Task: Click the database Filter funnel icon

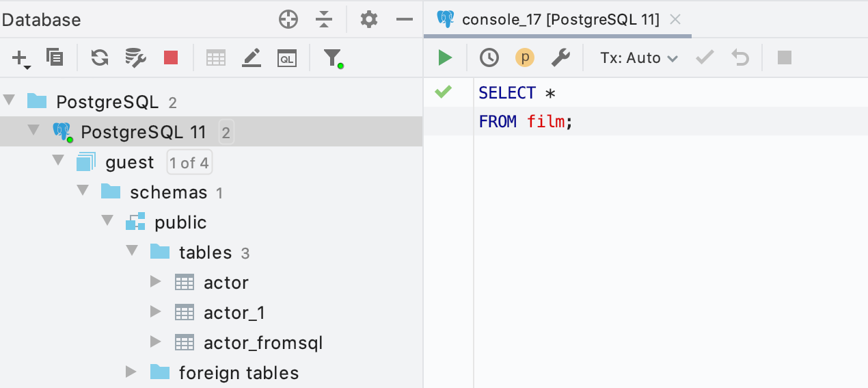Action: (332, 58)
